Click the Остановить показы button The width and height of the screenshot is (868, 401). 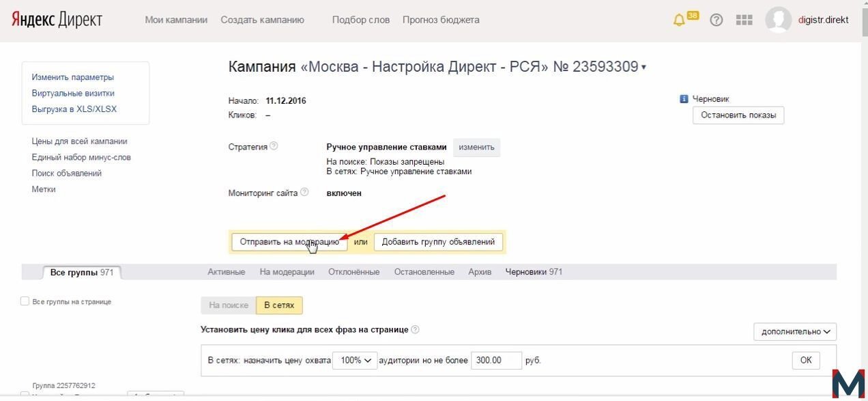[738, 115]
